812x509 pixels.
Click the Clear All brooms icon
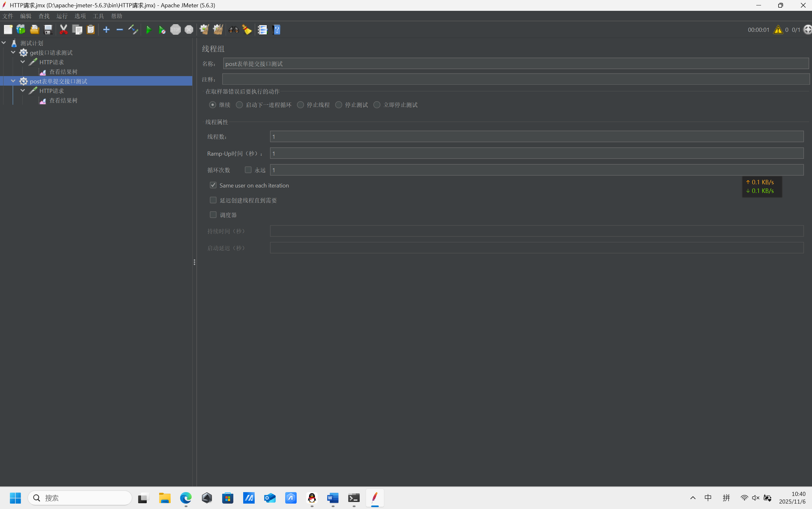(x=218, y=30)
